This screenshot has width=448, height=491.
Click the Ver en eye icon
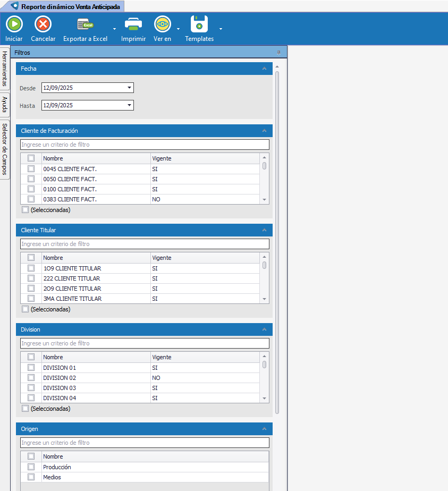(x=162, y=24)
